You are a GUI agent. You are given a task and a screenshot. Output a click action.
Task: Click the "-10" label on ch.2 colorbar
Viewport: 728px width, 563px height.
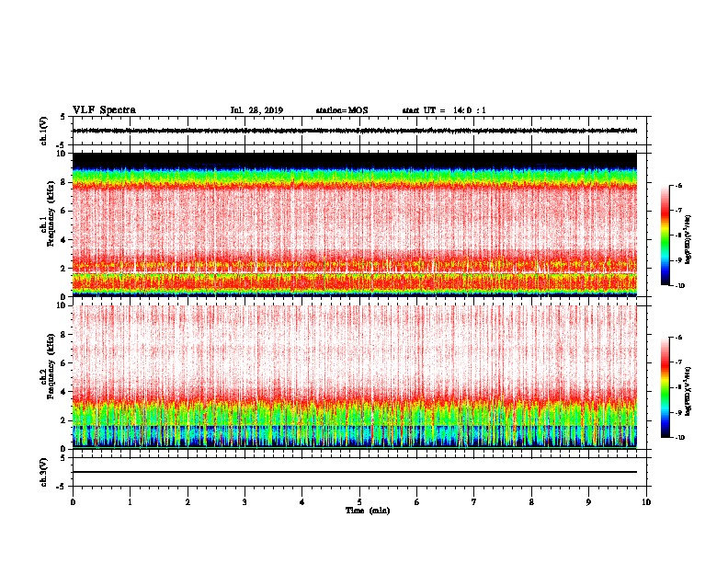click(679, 438)
